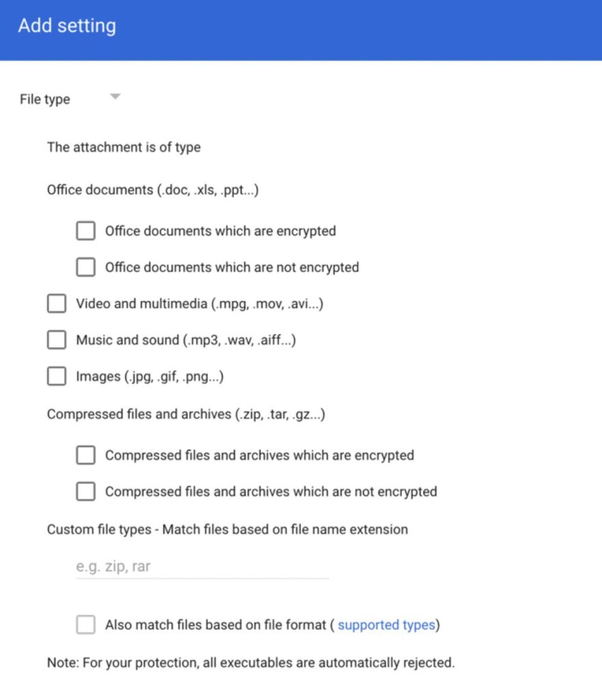
Task: Click the executables protection note text
Action: (x=250, y=662)
